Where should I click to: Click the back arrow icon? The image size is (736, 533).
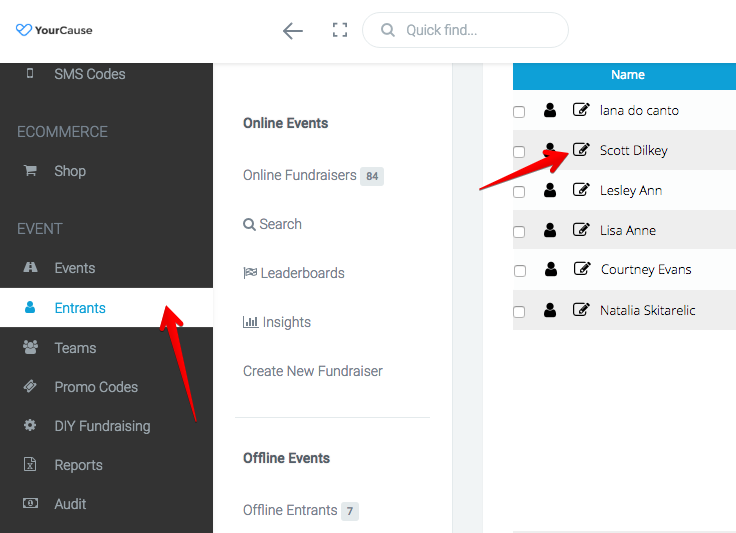click(292, 31)
